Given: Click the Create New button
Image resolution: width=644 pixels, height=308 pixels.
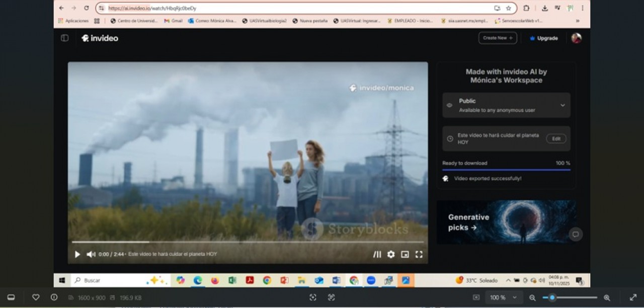Looking at the screenshot, I should (x=497, y=38).
